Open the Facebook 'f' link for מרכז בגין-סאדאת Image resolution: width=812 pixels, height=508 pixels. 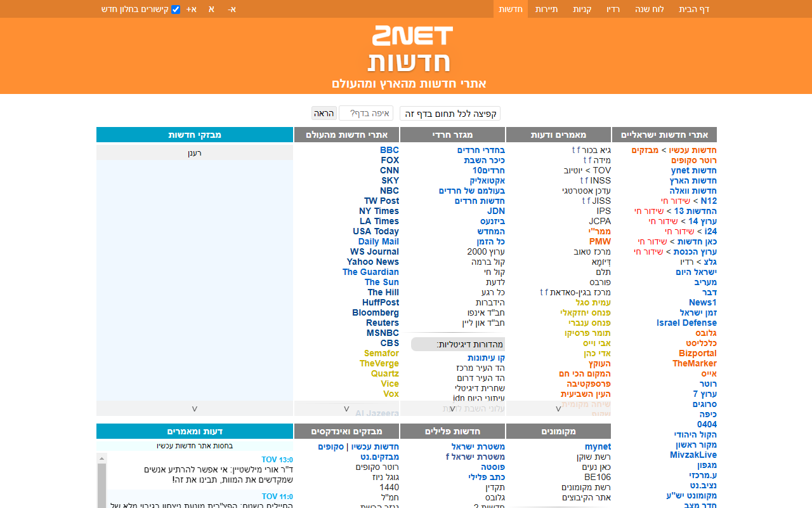click(x=547, y=293)
